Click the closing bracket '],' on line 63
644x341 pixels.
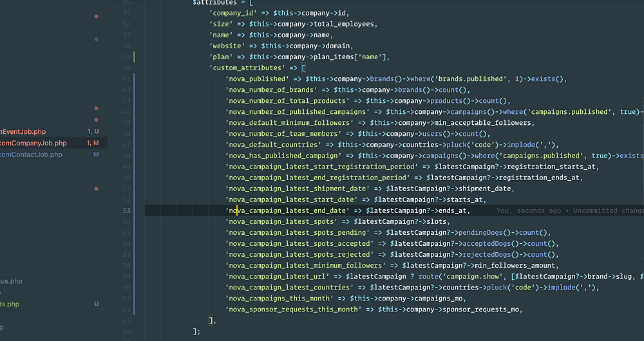click(x=213, y=320)
